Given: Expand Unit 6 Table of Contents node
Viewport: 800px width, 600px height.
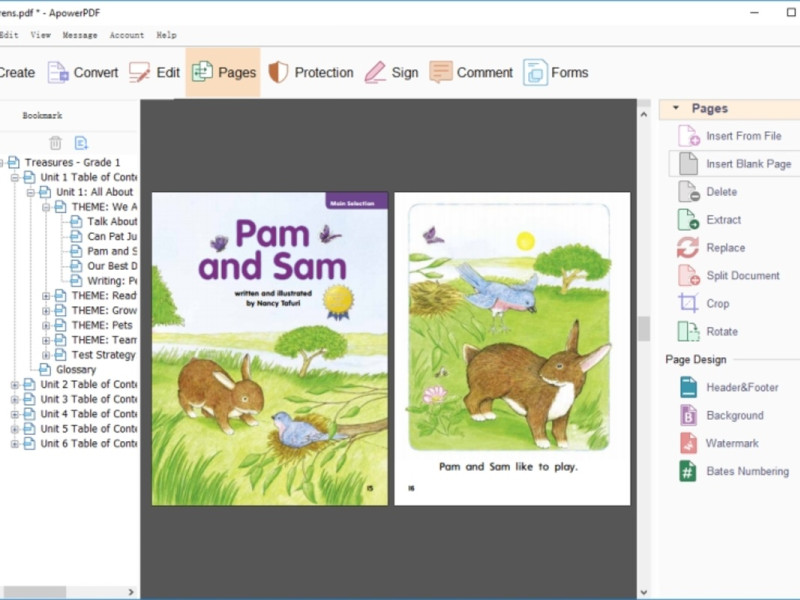Looking at the screenshot, I should tap(15, 444).
